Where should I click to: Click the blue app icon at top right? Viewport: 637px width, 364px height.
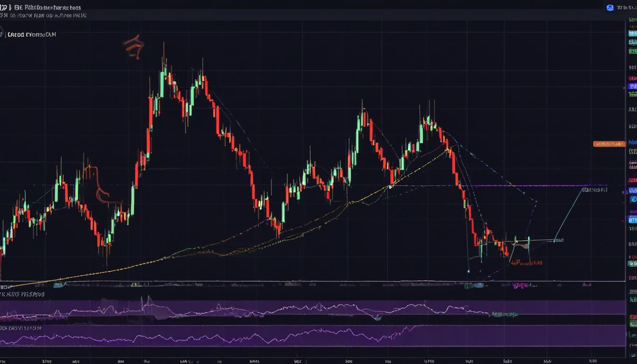tap(610, 7)
